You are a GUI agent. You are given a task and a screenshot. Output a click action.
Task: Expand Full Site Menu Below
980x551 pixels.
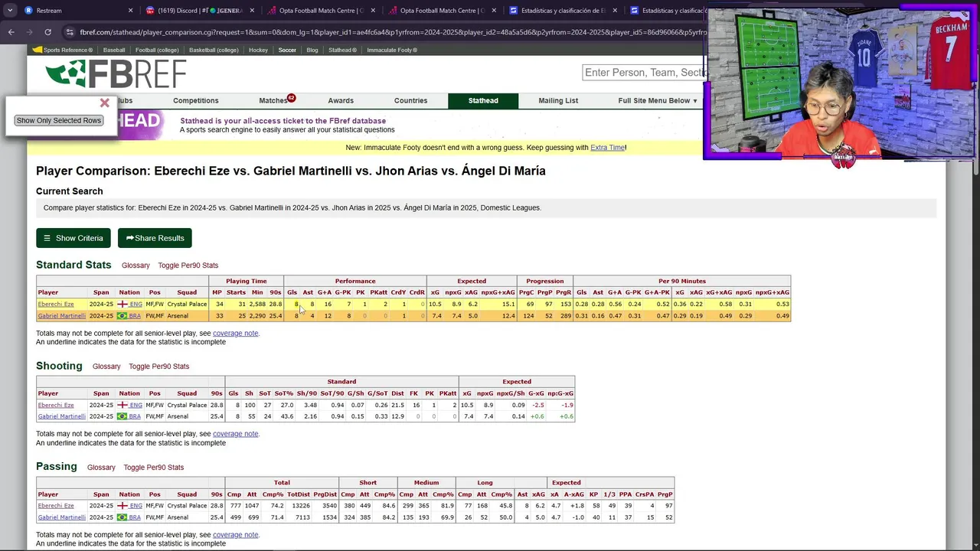[658, 100]
